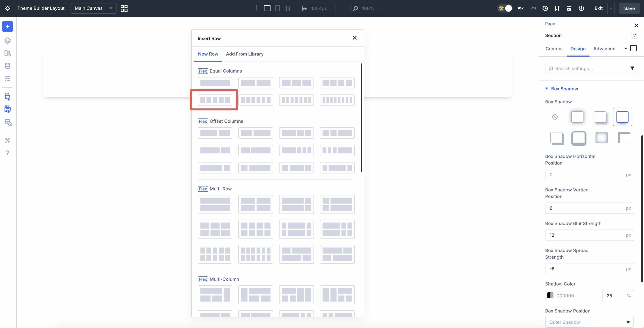Switch to phone preview mode
The image size is (644, 328).
click(x=288, y=8)
